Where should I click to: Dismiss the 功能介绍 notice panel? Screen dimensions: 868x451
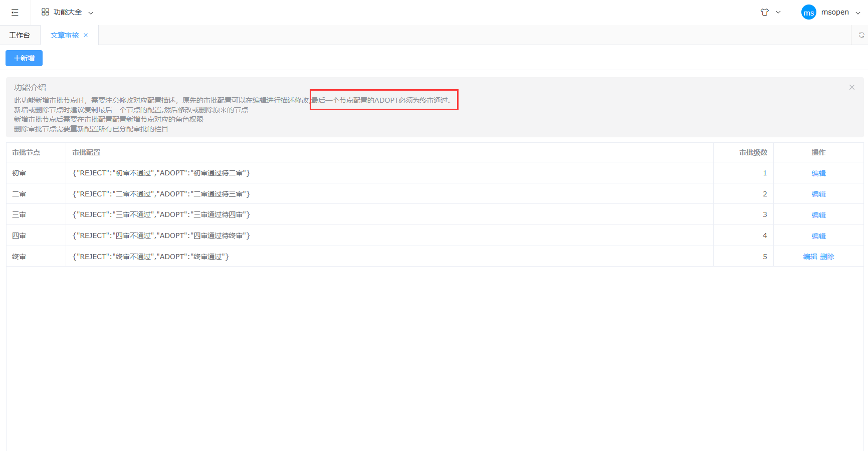tap(851, 87)
